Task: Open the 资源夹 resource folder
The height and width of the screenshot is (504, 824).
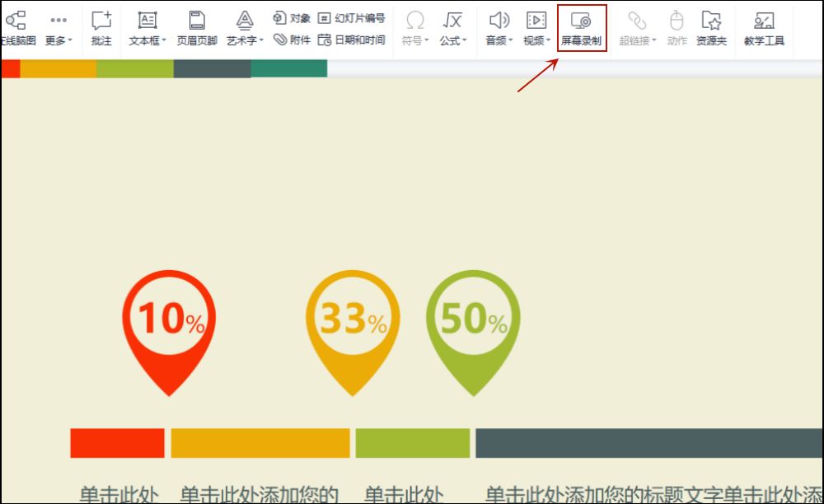Action: pos(710,29)
